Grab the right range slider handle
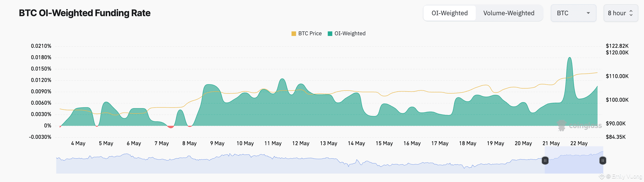This screenshot has width=644, height=182. pyautogui.click(x=603, y=161)
